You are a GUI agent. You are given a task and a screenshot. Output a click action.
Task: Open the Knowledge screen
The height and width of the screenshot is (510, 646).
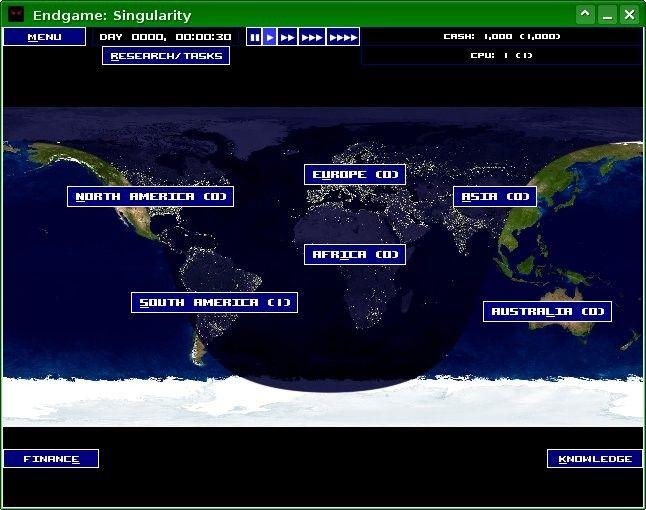point(595,459)
